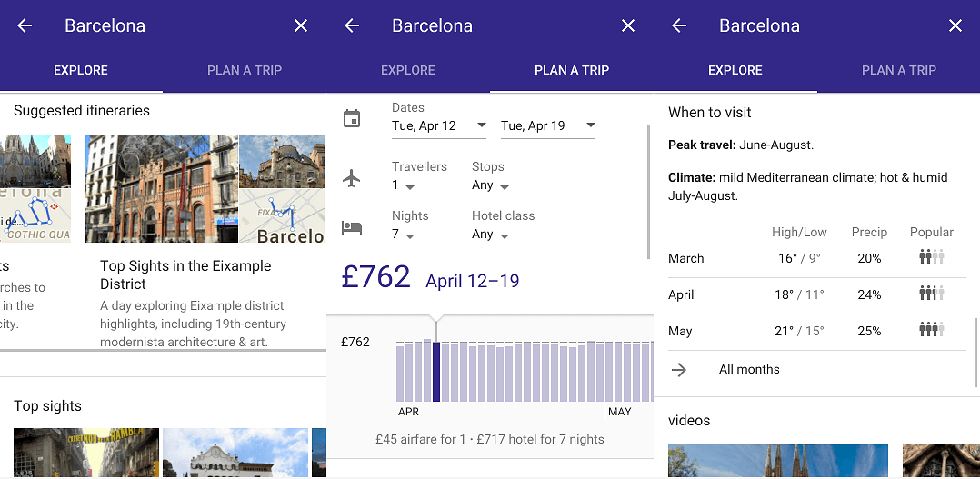The image size is (980, 479).
Task: Switch to Plan a Trip tab in left panel
Action: click(245, 70)
